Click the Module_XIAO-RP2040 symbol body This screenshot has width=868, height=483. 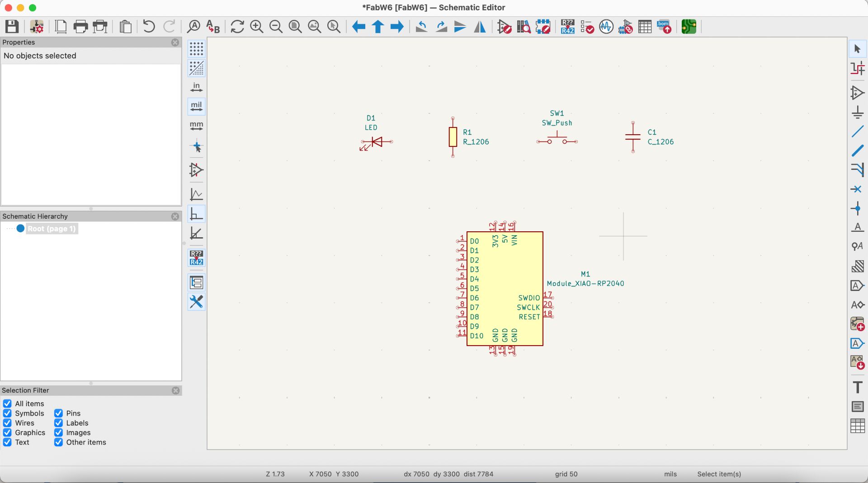[505, 289]
